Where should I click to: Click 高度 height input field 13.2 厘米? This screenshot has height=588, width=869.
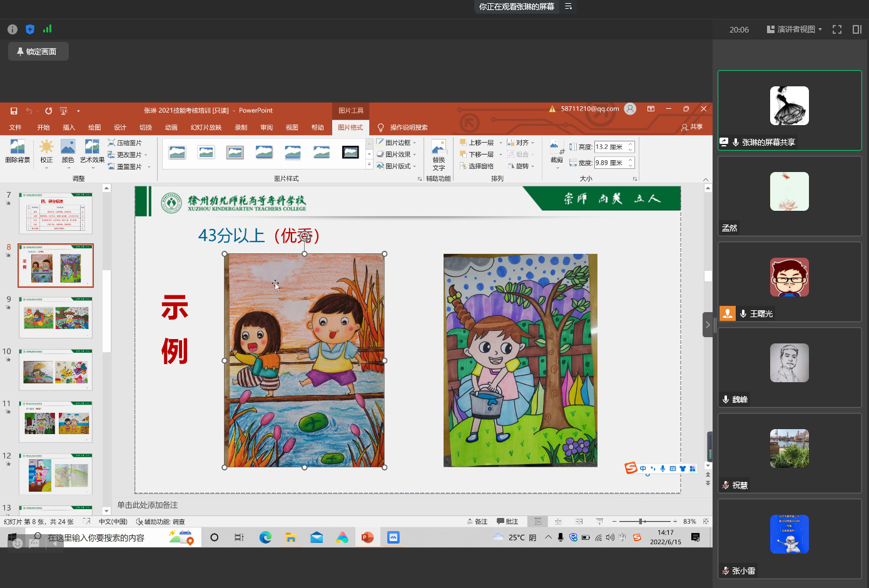[x=611, y=147]
